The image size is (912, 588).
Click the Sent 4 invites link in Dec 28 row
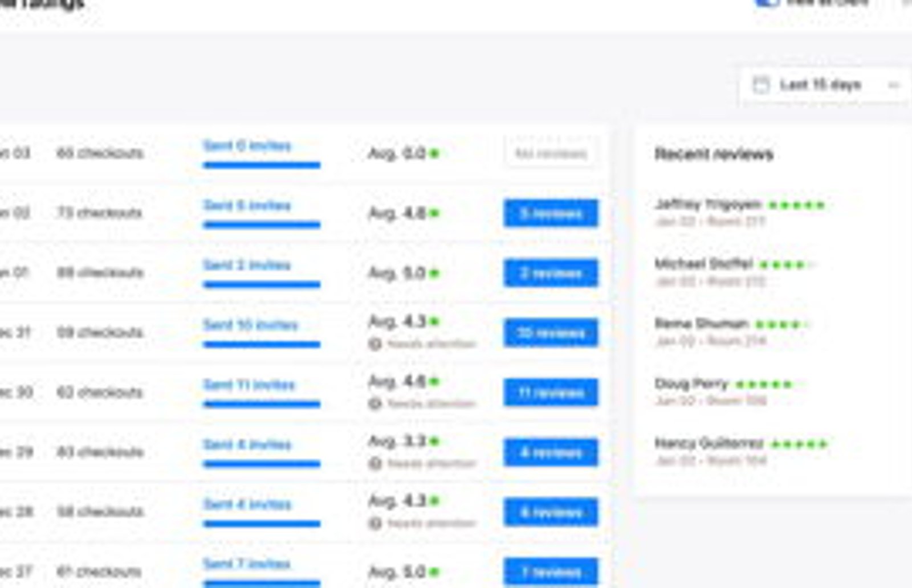(247, 505)
